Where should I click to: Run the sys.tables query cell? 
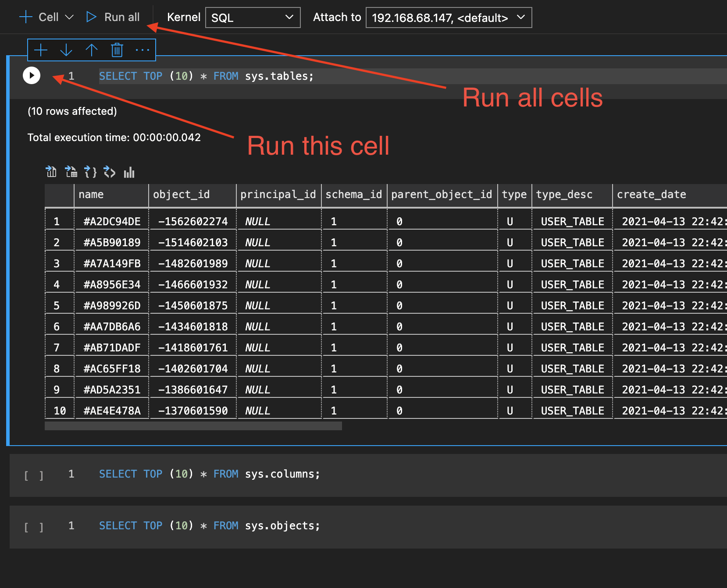point(31,75)
